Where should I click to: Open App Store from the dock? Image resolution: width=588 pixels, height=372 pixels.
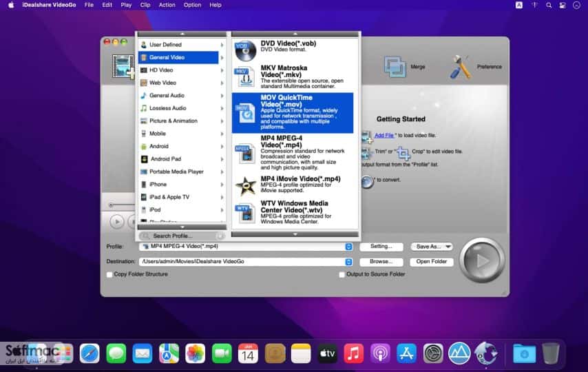pyautogui.click(x=406, y=353)
